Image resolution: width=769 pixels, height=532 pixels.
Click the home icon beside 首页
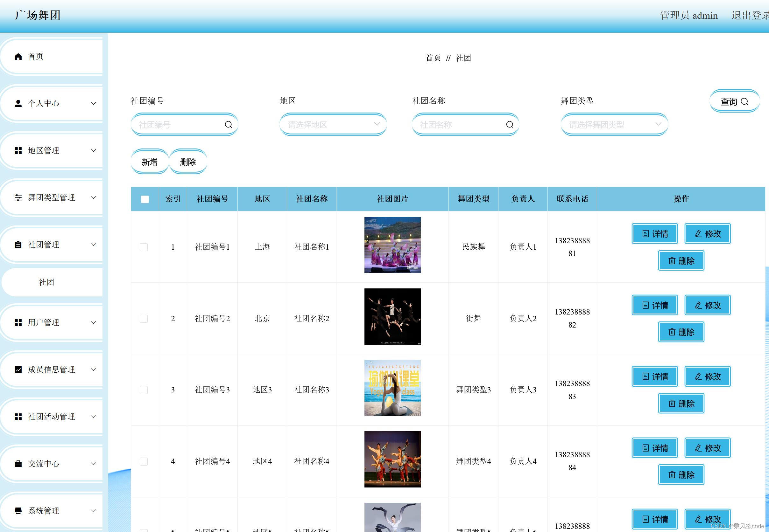[18, 56]
